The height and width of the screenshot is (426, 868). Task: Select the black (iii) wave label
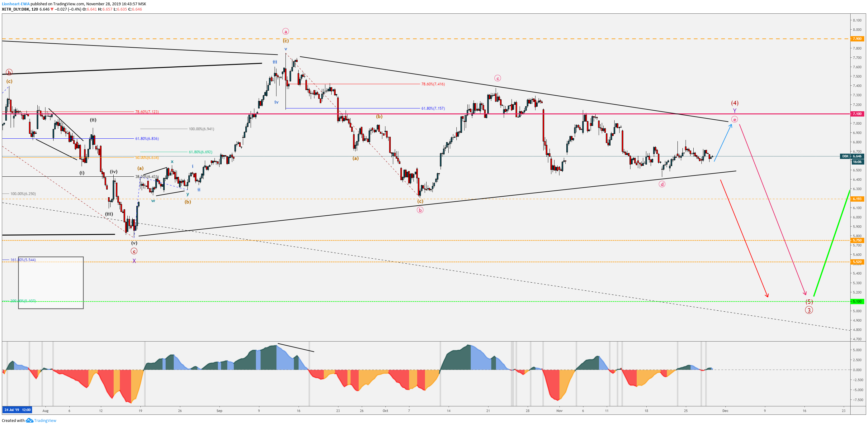point(109,214)
